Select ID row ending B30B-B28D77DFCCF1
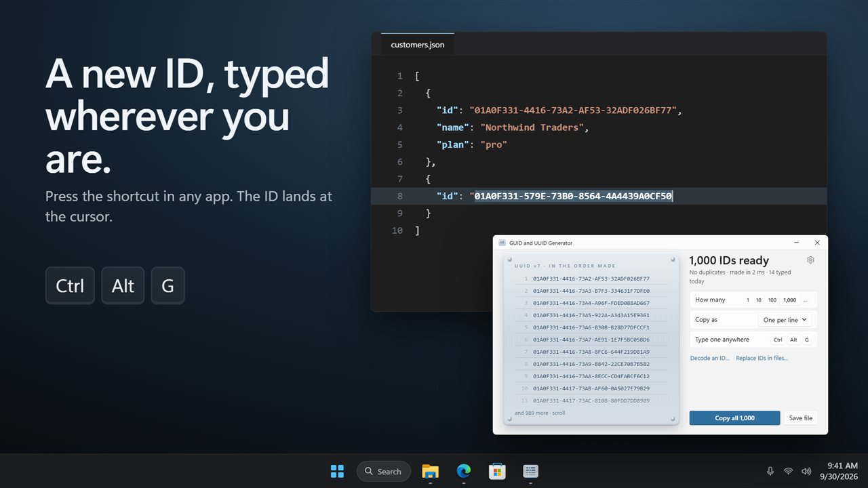The height and width of the screenshot is (488, 868). [591, 327]
